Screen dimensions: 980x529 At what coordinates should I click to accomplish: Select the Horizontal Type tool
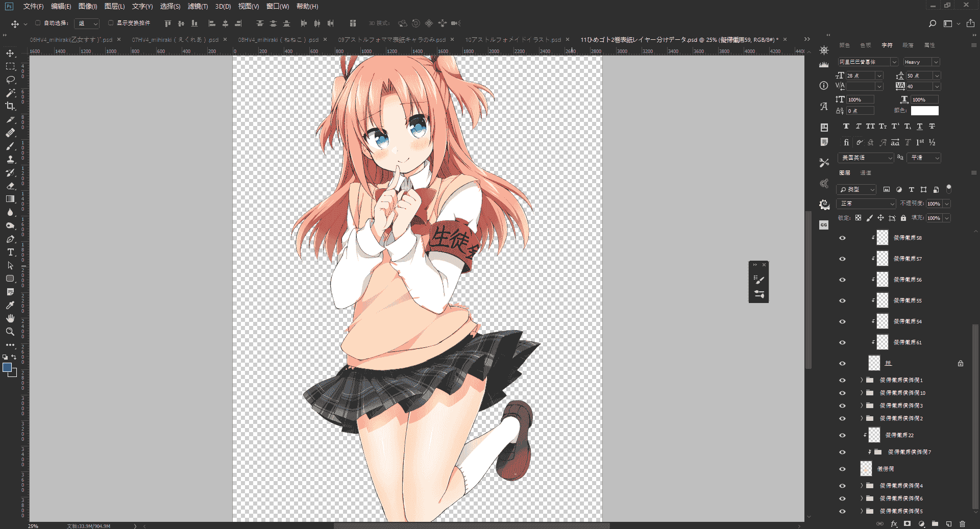coord(10,252)
